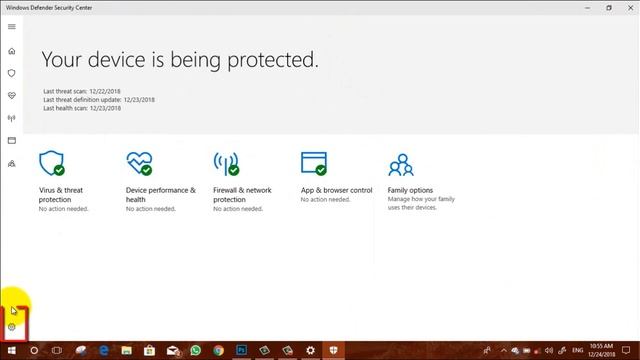This screenshot has height=360, width=640.
Task: Open family options from sidebar people icon
Action: point(12,163)
